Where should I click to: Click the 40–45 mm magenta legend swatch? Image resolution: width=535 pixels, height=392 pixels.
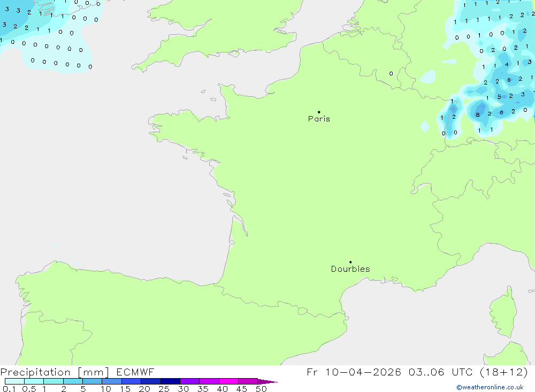click(x=228, y=381)
